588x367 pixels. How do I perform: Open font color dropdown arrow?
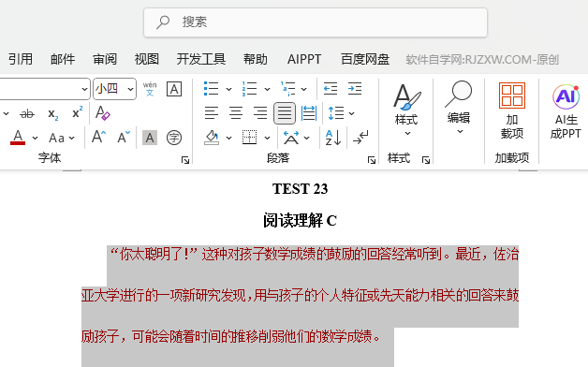coord(35,138)
